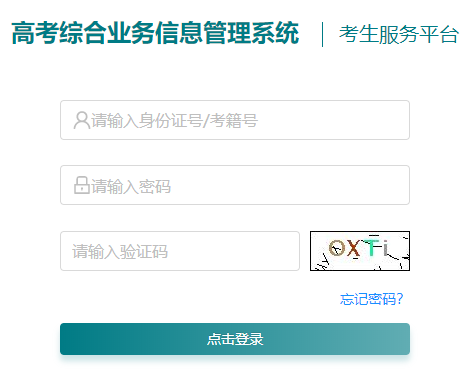Click the gray letter i in captcha
475x388 pixels.
click(385, 248)
